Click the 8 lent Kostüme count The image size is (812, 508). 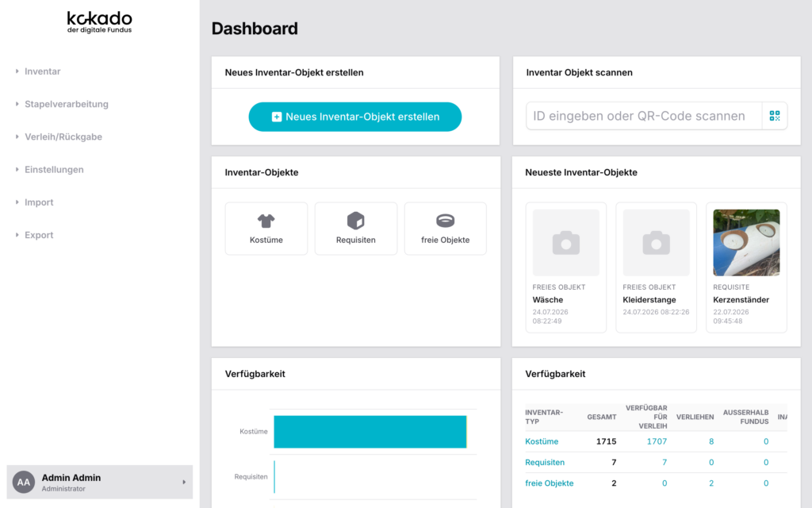click(x=711, y=441)
